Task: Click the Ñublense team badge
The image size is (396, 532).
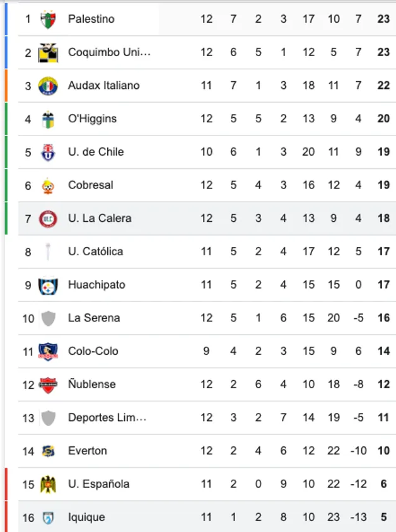Action: point(44,384)
